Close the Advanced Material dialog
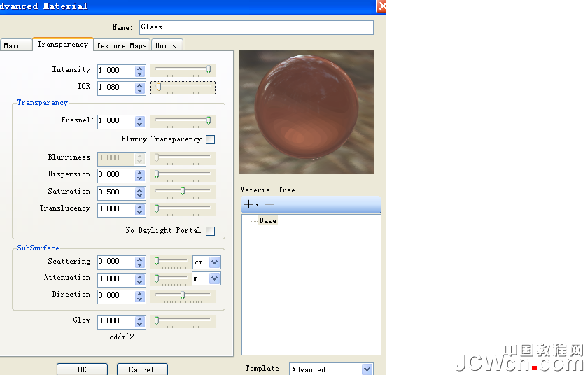The width and height of the screenshot is (588, 375). pyautogui.click(x=381, y=6)
